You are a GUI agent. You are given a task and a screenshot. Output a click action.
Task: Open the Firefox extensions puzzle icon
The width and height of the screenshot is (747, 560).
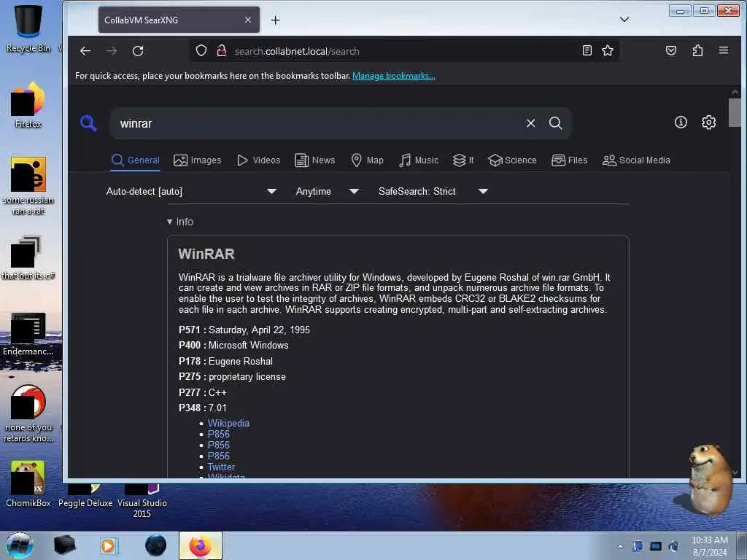point(697,50)
